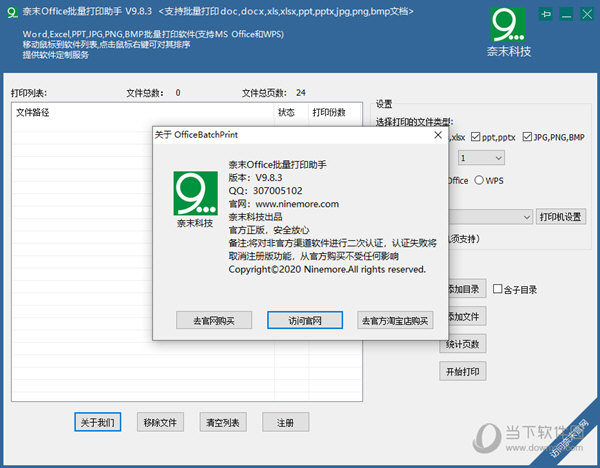Image resolution: width=600 pixels, height=468 pixels.
Task: Click the 官方正版, 安全放心 text
Action: point(269,230)
